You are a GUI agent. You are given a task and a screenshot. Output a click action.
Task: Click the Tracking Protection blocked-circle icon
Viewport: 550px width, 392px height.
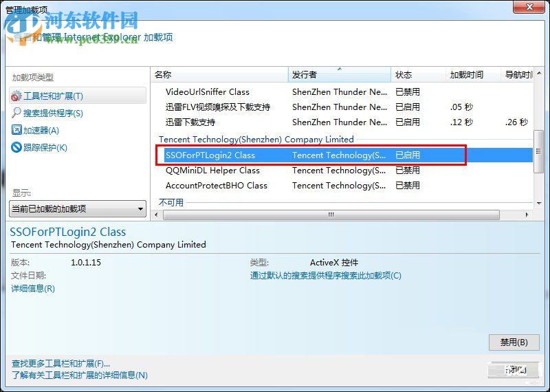pos(16,147)
